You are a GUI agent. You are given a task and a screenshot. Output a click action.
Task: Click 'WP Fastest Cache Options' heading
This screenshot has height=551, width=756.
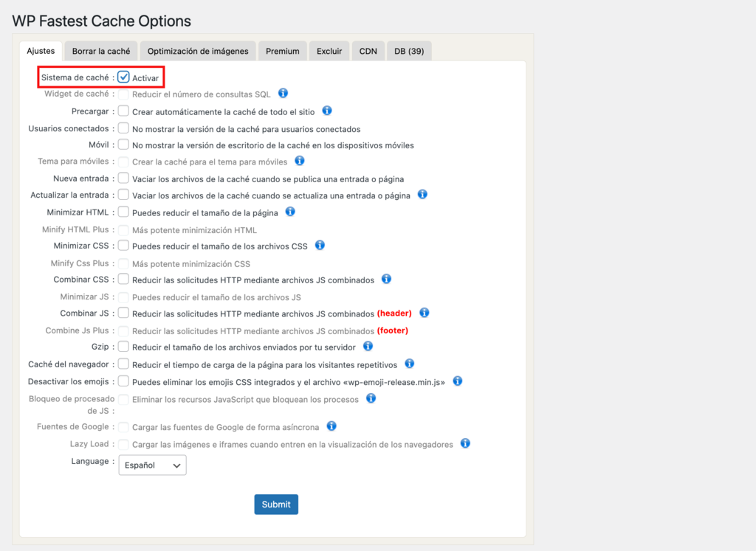click(x=101, y=21)
